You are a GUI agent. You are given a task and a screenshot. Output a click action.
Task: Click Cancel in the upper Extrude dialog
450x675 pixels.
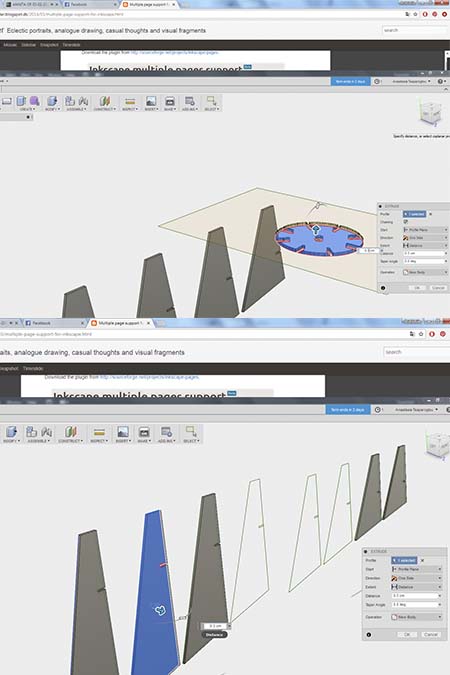[x=438, y=288]
